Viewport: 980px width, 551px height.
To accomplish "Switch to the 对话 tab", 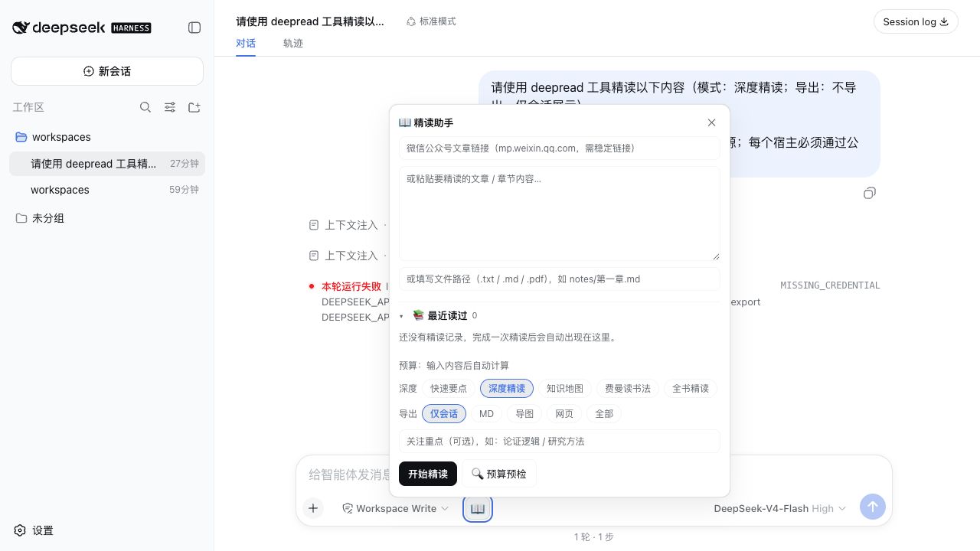I will click(246, 43).
